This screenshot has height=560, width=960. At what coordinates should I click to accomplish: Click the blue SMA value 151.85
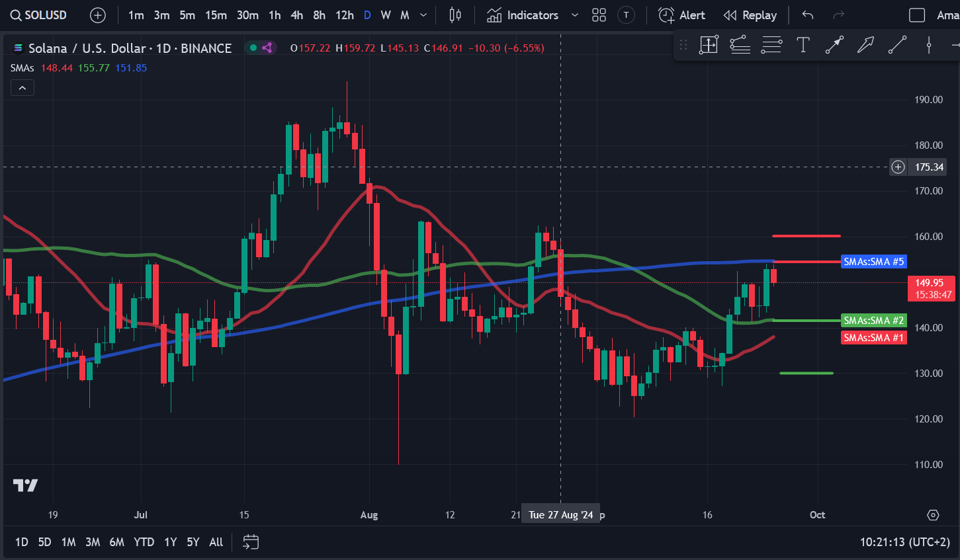pos(131,67)
